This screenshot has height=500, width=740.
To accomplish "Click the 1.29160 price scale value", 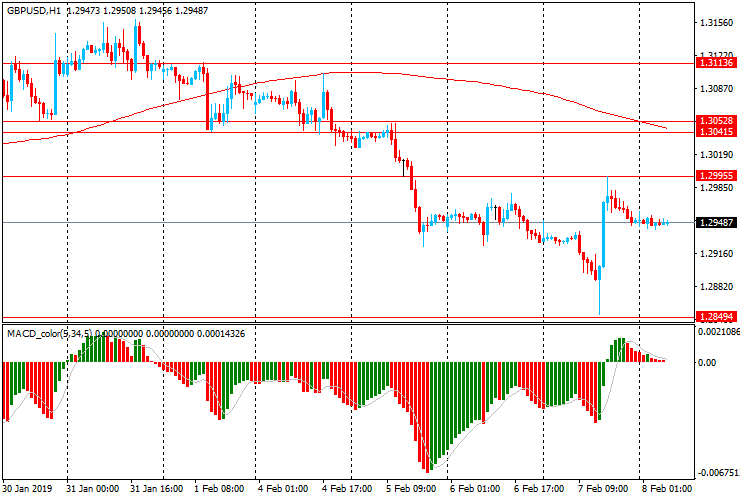I will pos(715,254).
